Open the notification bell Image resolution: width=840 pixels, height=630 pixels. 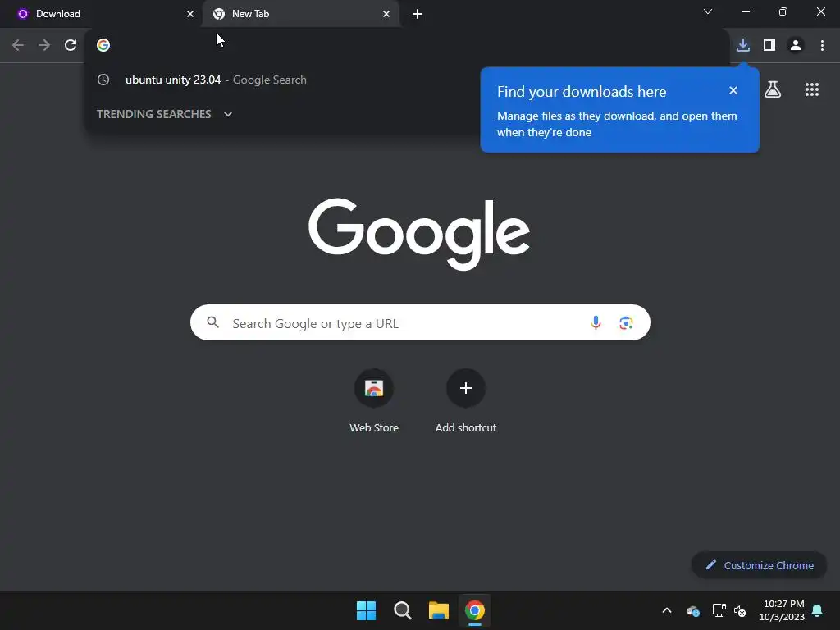point(817,610)
